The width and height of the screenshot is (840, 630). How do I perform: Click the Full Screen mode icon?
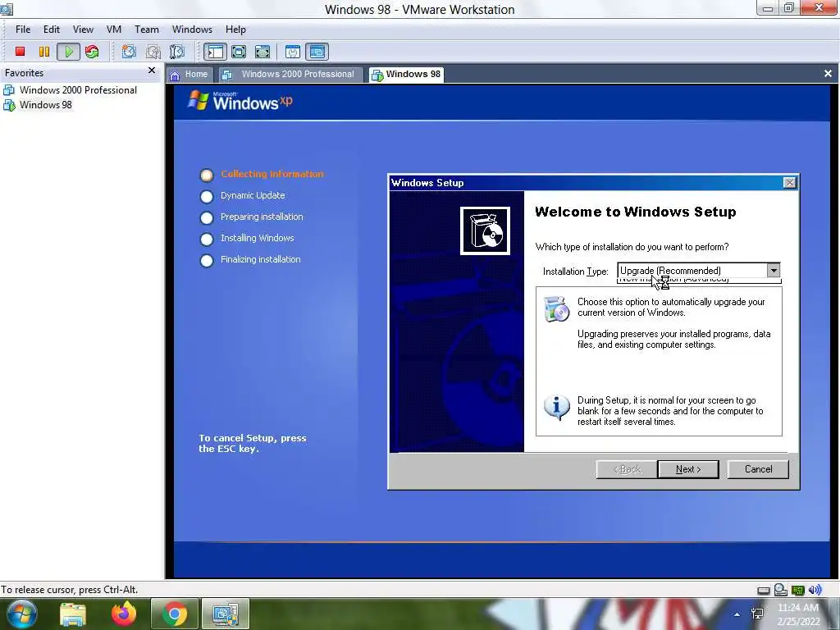(239, 52)
